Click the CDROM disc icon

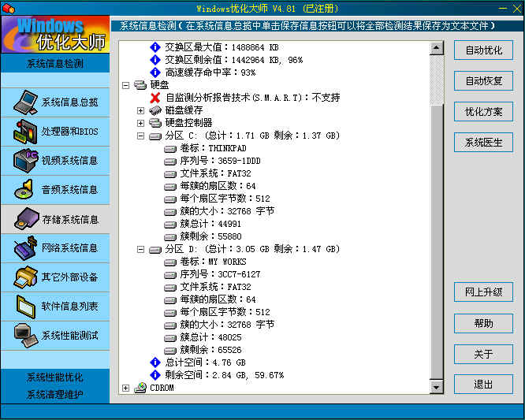(x=140, y=388)
